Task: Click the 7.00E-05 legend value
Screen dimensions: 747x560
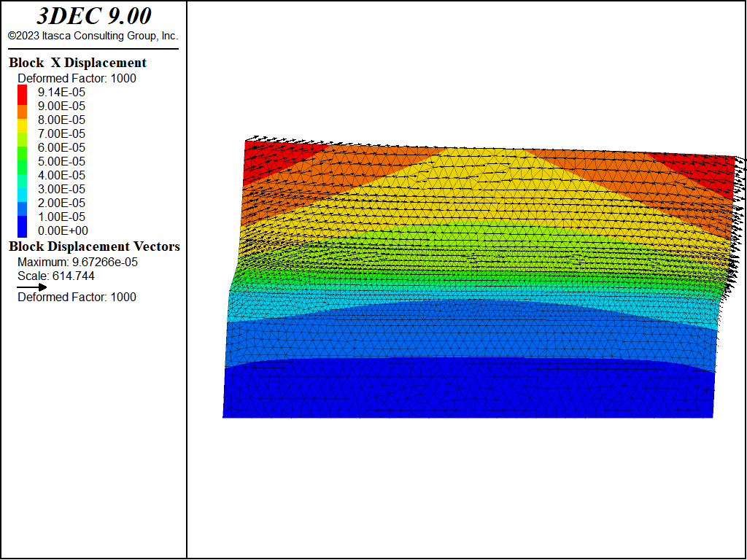Action: [x=61, y=133]
